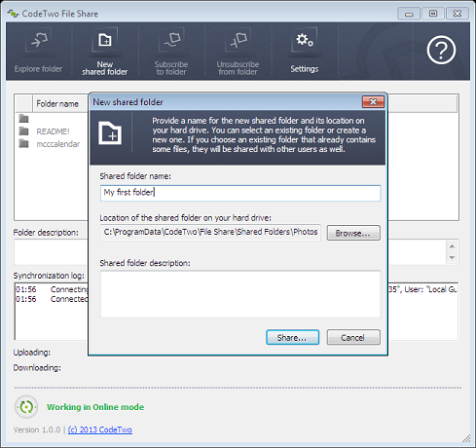Click the Version 1.0.0 text

pos(37,429)
